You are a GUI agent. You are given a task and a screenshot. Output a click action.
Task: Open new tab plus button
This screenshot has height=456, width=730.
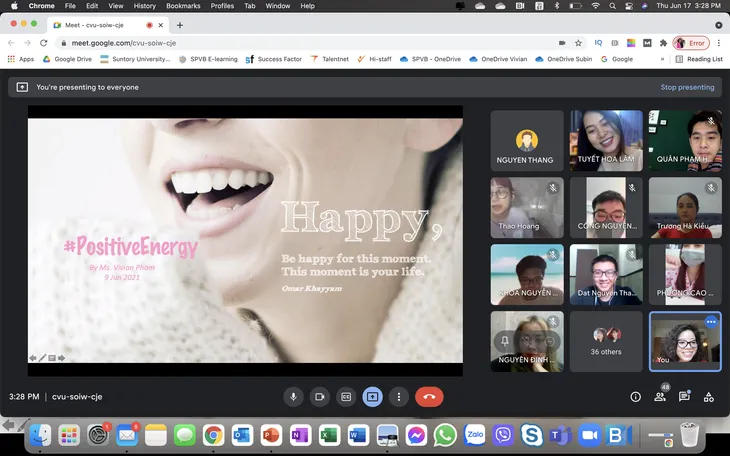tap(180, 25)
